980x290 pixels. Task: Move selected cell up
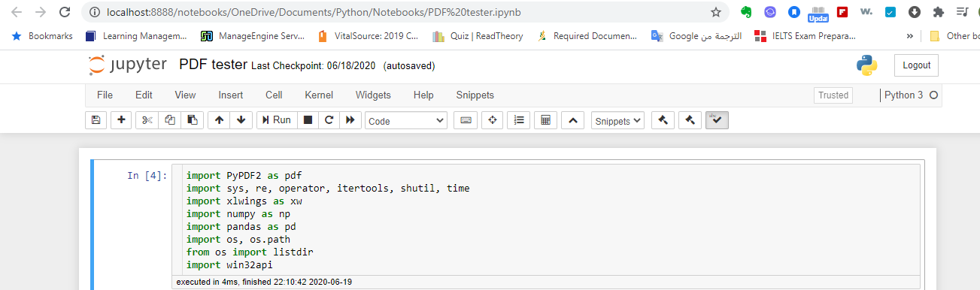point(219,120)
